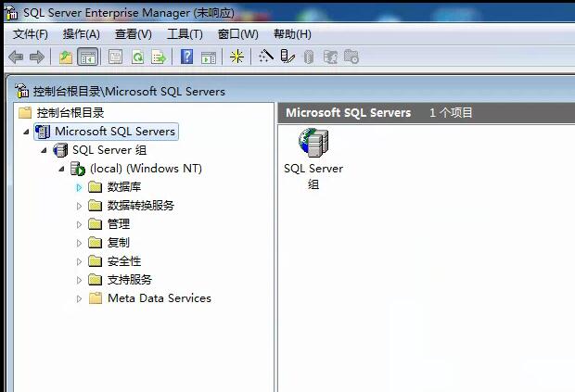This screenshot has width=575, height=392.
Task: Select SQL Server 组 item in right pane
Action: (x=313, y=159)
